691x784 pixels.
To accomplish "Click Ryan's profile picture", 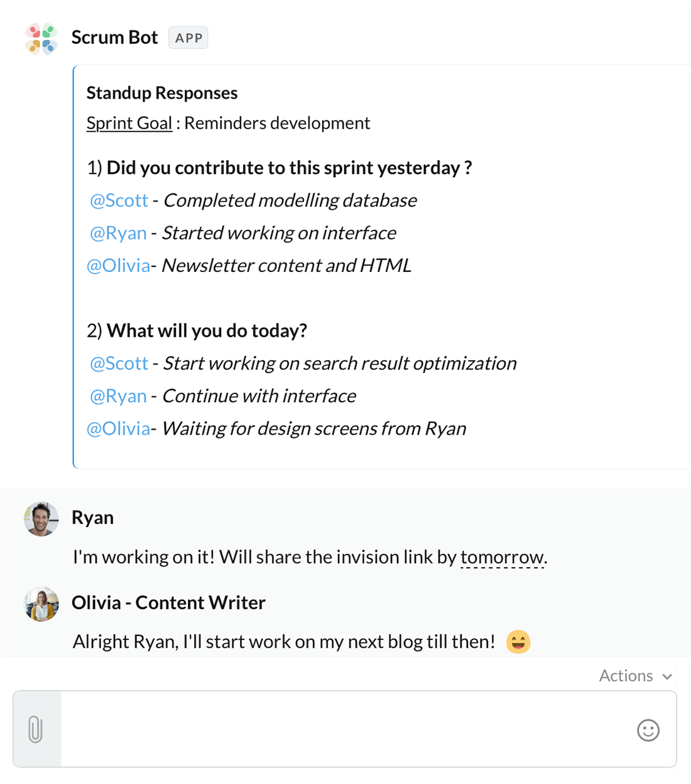I will (41, 519).
